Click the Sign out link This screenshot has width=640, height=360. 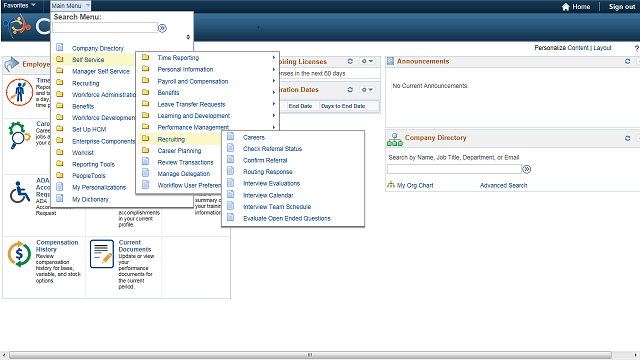click(x=622, y=7)
